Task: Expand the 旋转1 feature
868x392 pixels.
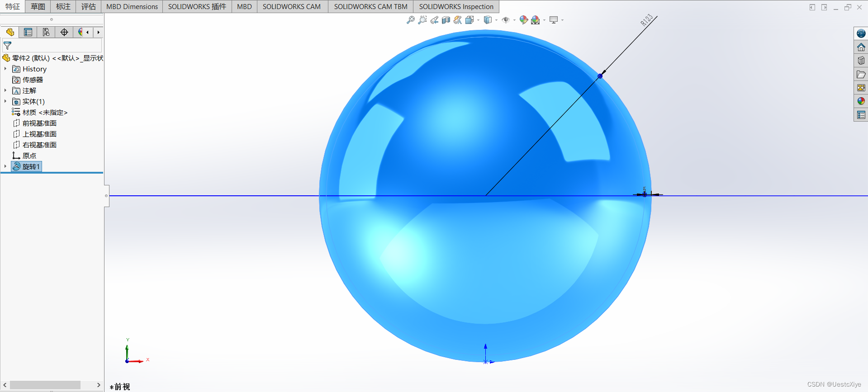Action: coord(5,166)
